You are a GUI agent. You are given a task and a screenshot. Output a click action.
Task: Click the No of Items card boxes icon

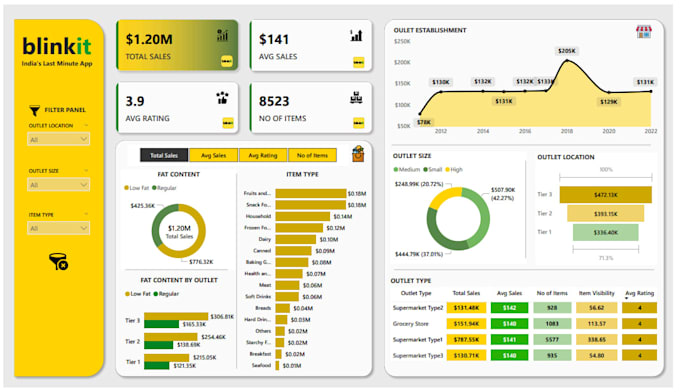(x=356, y=98)
